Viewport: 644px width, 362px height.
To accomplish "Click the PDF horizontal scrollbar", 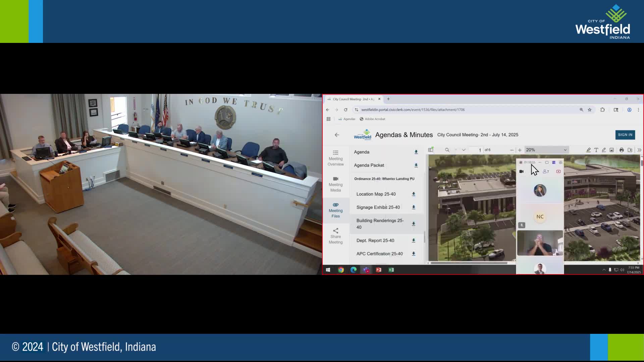I will tap(469, 263).
